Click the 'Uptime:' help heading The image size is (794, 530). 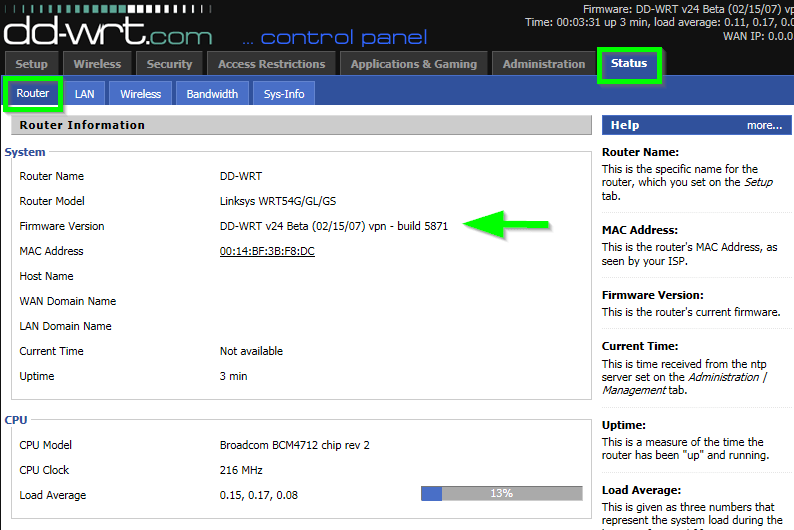[623, 425]
